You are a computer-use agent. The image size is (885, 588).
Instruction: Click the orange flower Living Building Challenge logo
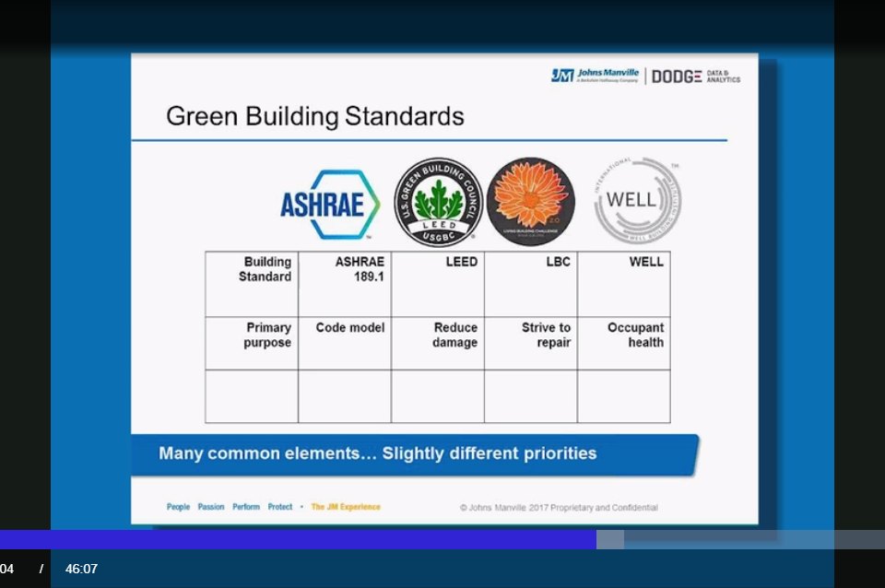(x=531, y=202)
